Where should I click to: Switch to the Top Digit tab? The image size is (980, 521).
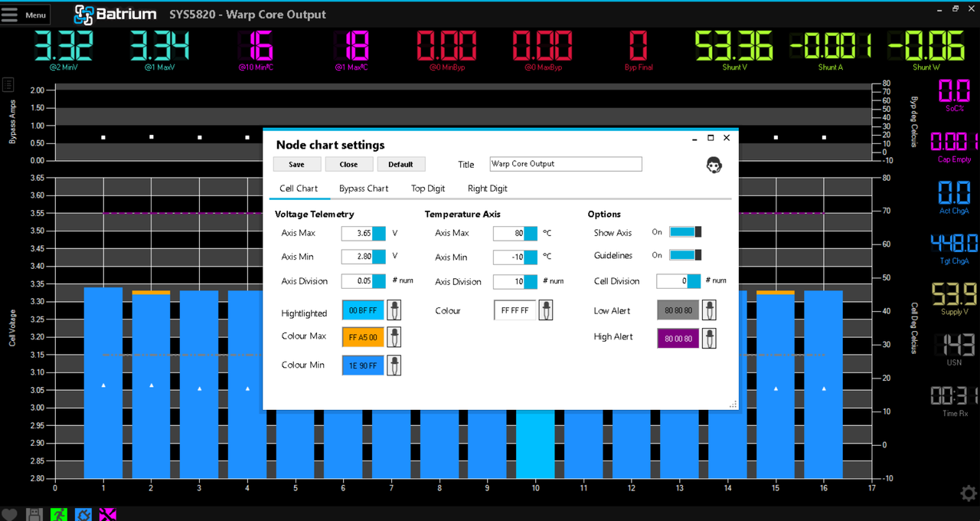click(428, 188)
